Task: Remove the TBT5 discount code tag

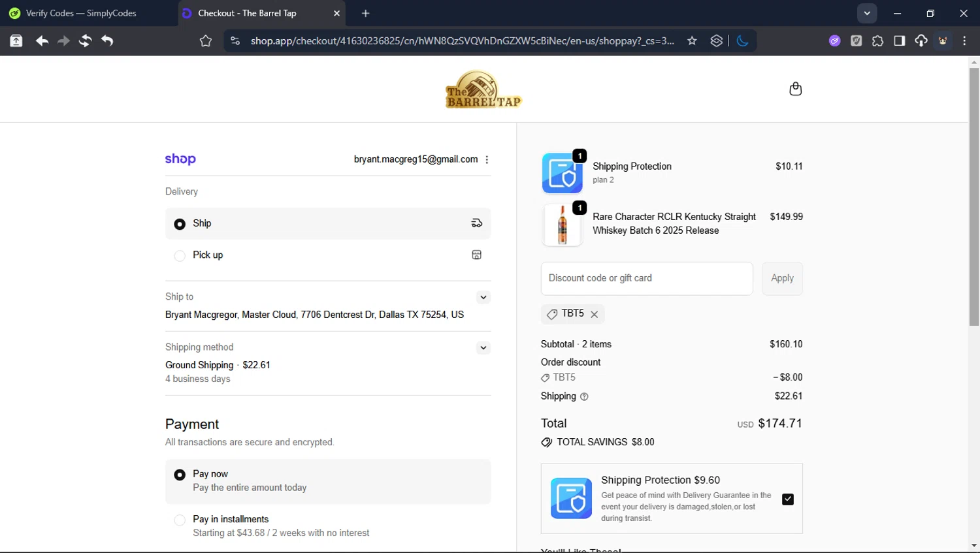Action: (594, 314)
